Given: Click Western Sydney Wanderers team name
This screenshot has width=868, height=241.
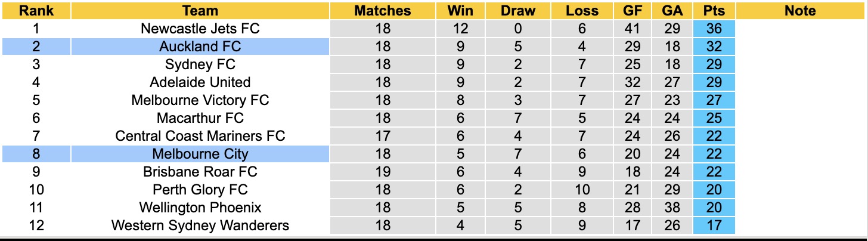Looking at the screenshot, I should point(200,225).
